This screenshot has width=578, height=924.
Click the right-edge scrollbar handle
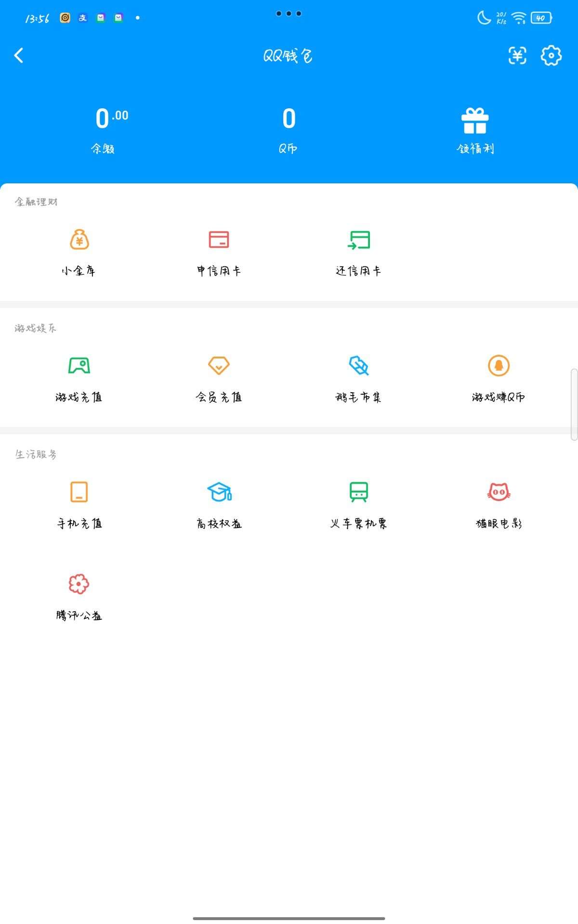[x=574, y=404]
